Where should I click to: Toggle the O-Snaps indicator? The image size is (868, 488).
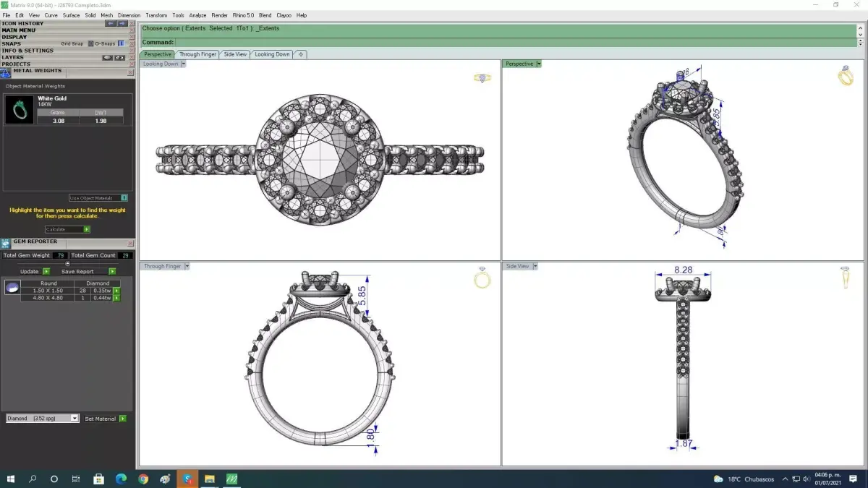click(121, 43)
